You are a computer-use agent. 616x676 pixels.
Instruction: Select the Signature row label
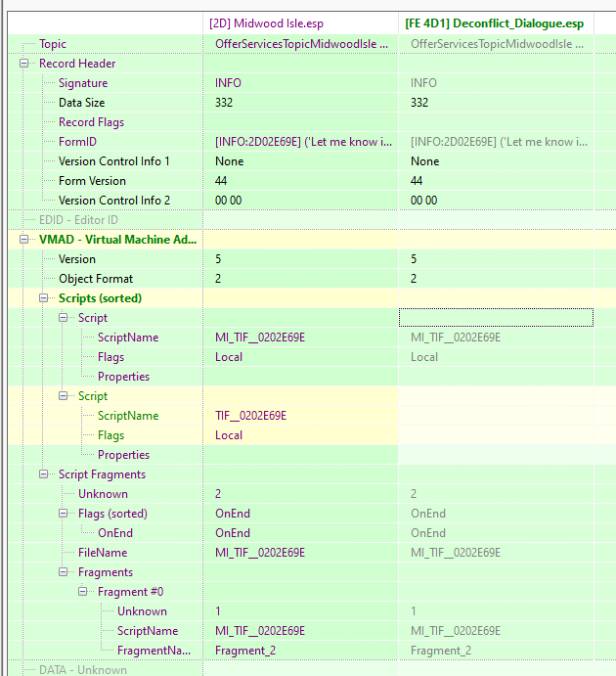pos(83,83)
